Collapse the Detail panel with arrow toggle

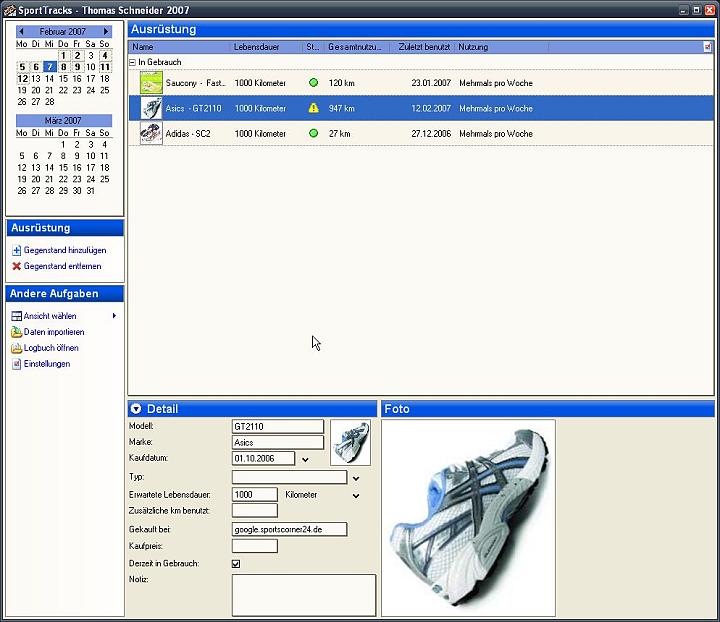136,409
